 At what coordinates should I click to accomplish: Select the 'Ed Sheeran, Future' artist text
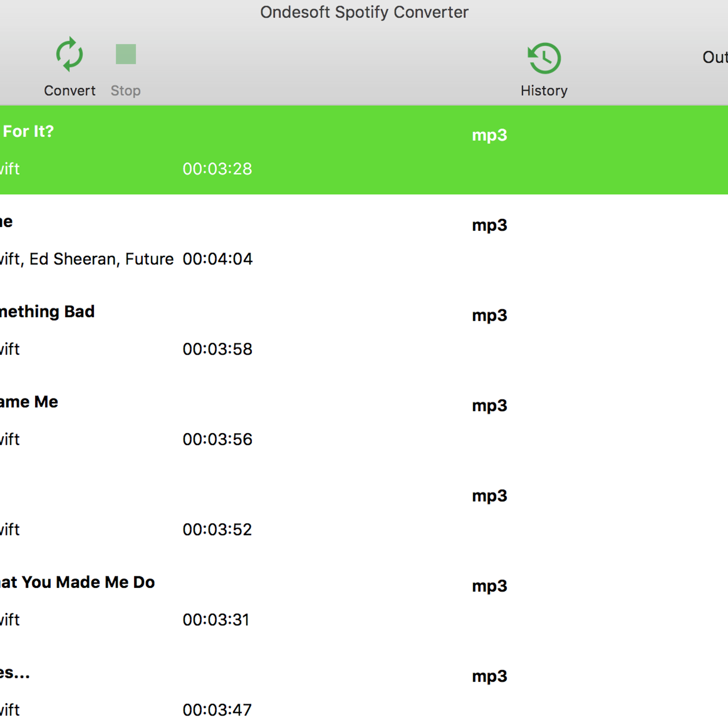(101, 259)
